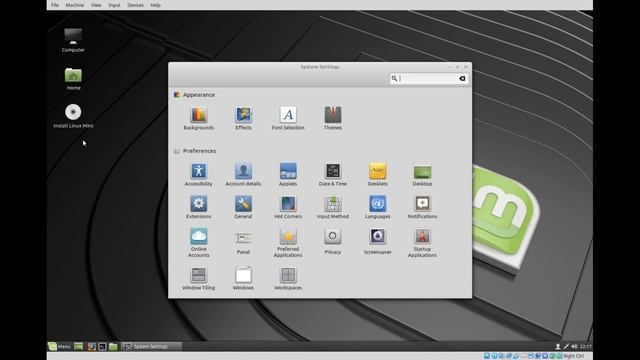Open the Panel settings
640x360 pixels.
tap(243, 243)
